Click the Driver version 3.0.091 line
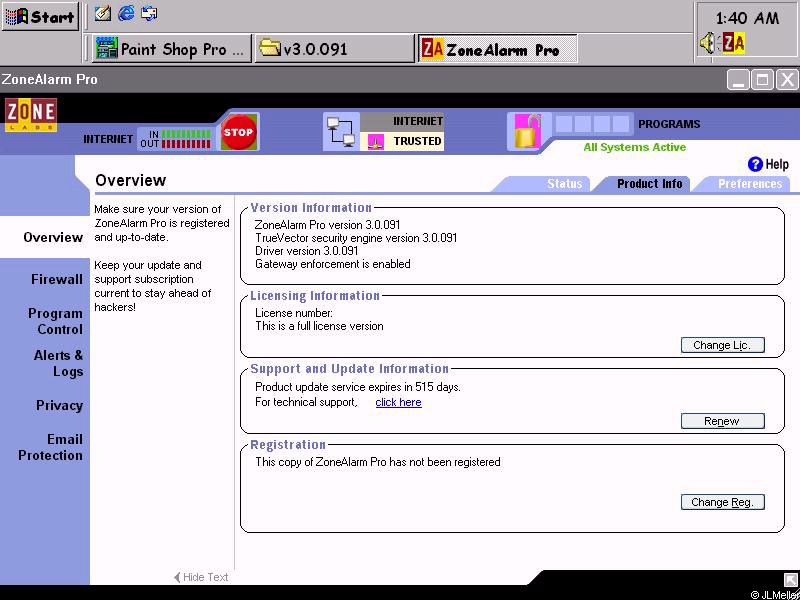 coord(307,251)
